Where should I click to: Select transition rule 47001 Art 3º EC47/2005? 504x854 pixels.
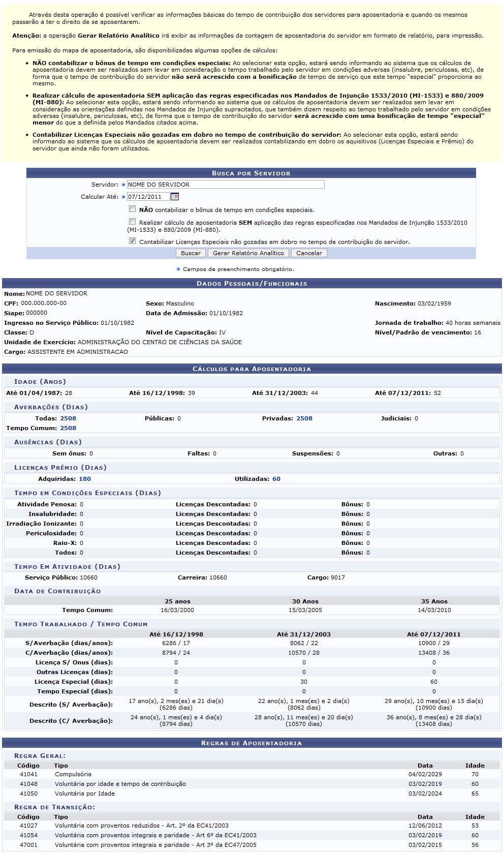coord(155,845)
